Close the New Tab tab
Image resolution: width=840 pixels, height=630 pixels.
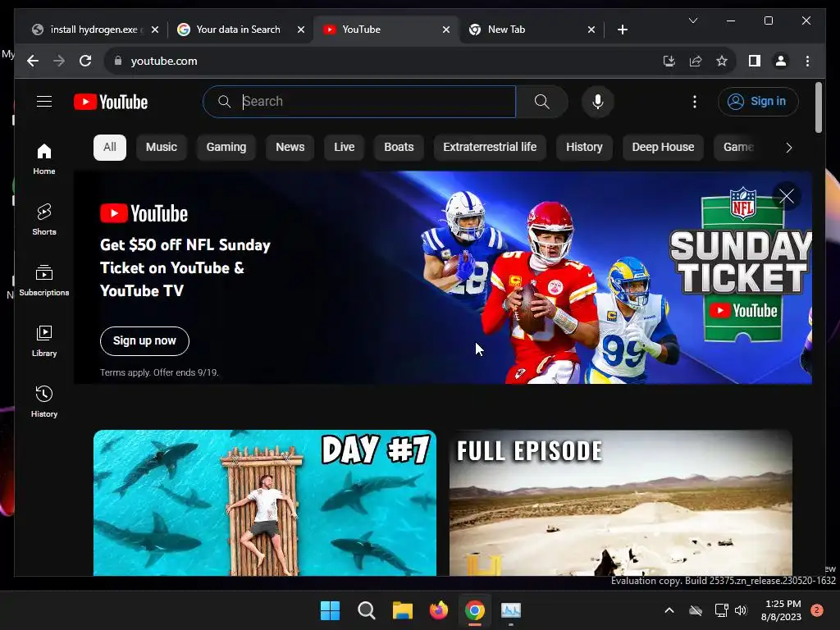(x=591, y=30)
